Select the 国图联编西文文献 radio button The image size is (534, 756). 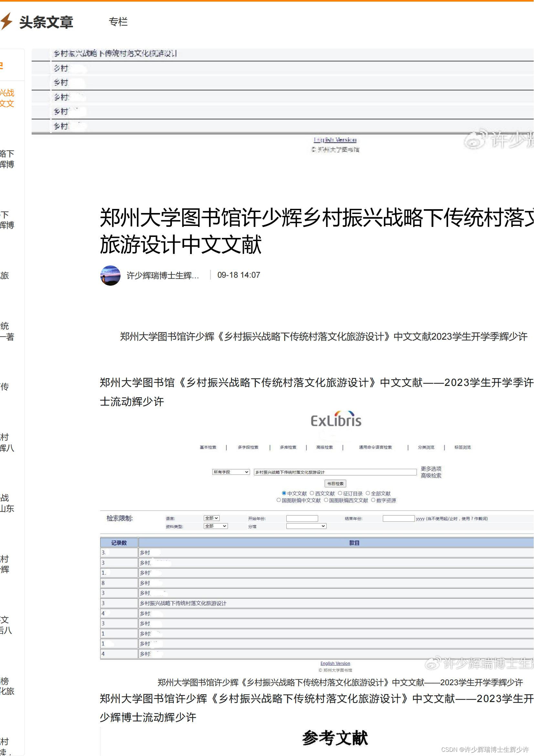point(326,500)
